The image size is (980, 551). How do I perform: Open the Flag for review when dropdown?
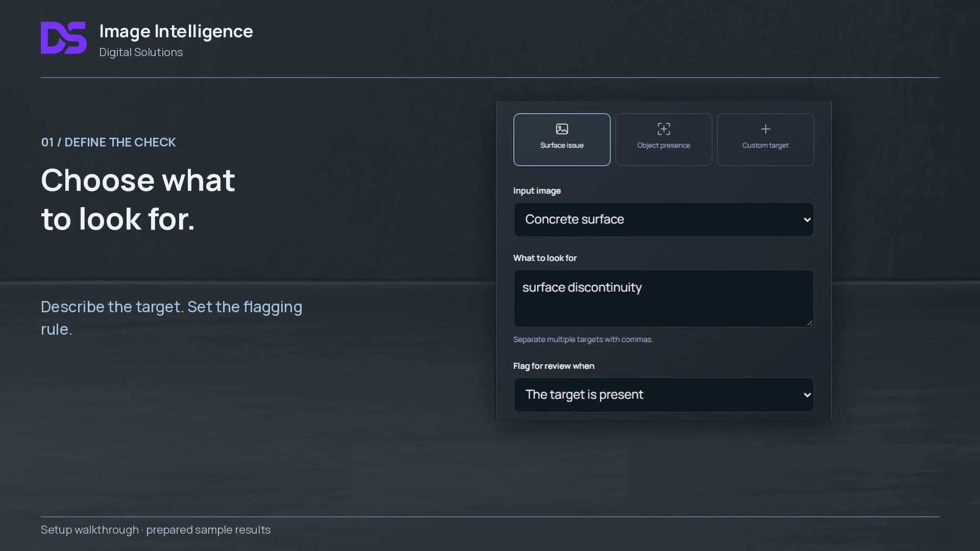pyautogui.click(x=664, y=395)
